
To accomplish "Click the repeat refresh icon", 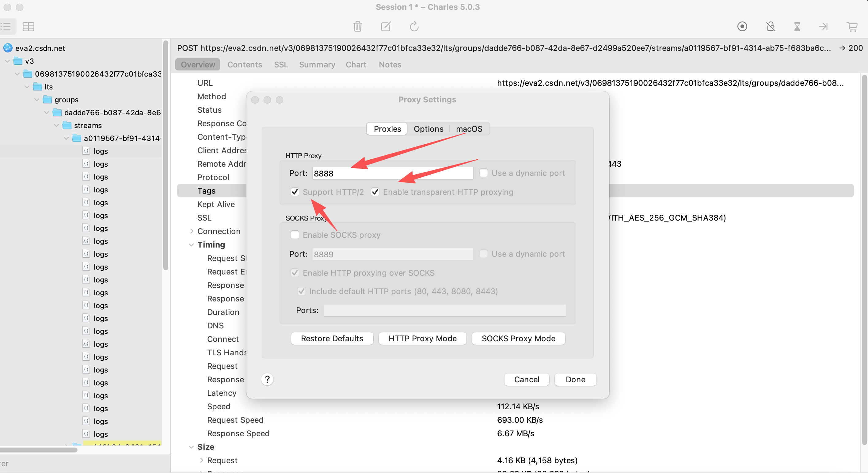I will (x=414, y=26).
